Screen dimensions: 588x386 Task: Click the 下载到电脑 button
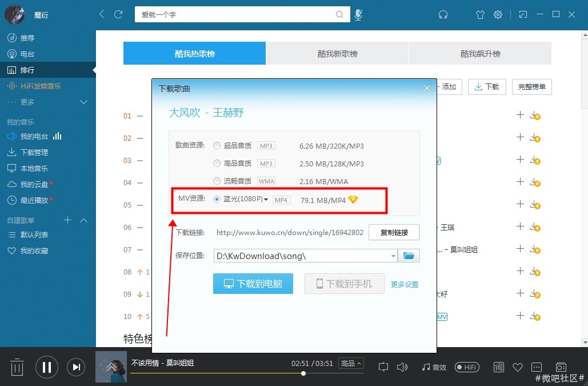click(253, 284)
